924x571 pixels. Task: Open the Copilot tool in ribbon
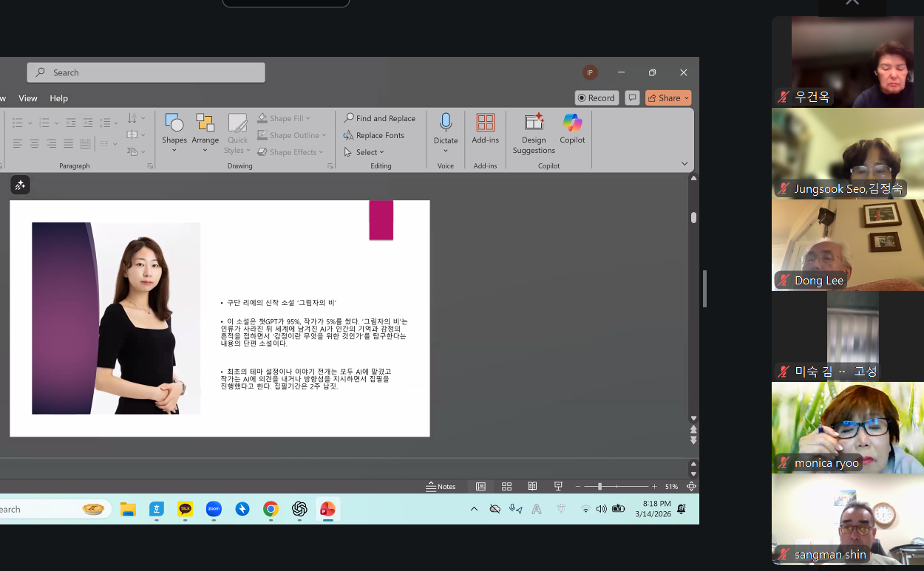point(572,129)
